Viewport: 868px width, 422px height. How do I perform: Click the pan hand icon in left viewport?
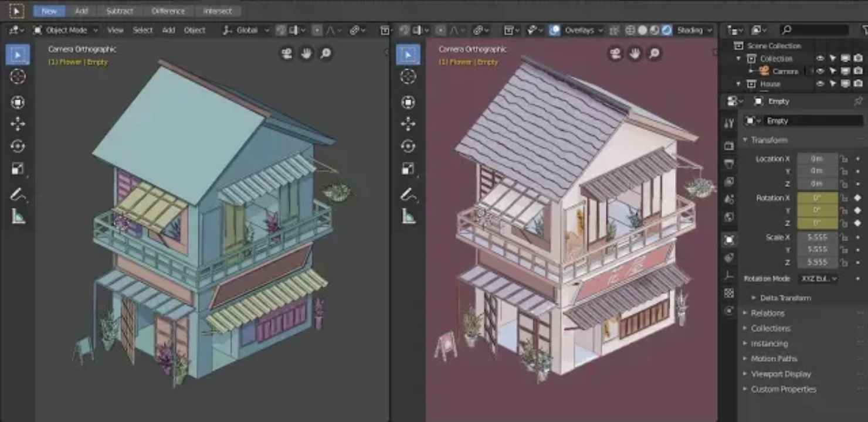[306, 54]
